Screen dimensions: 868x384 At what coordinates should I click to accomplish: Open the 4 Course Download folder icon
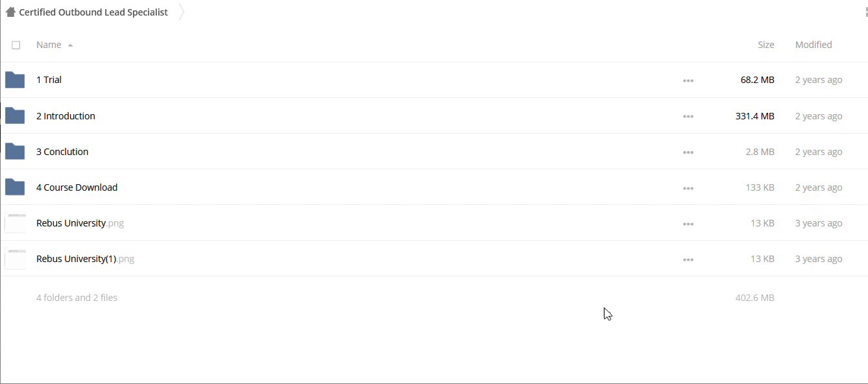(x=15, y=187)
